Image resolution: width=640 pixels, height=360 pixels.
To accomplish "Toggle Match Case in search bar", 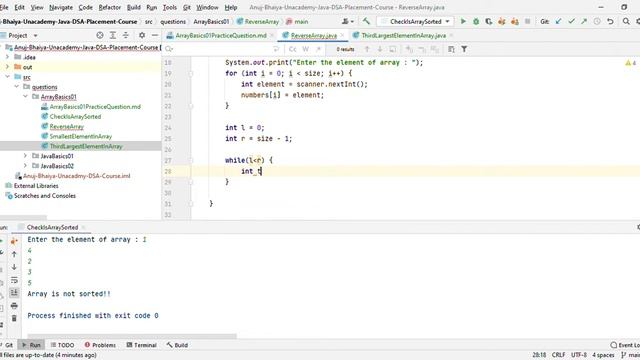I will [292, 49].
